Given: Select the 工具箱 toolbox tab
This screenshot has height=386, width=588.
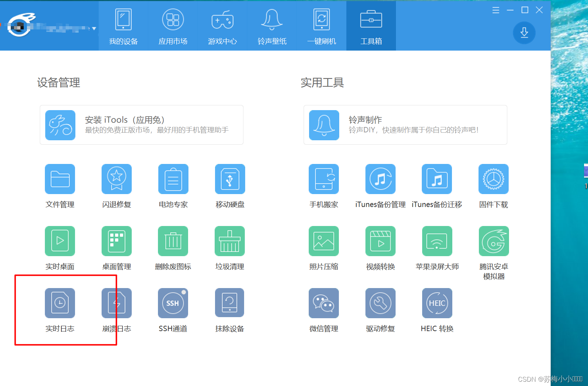Looking at the screenshot, I should [x=371, y=26].
